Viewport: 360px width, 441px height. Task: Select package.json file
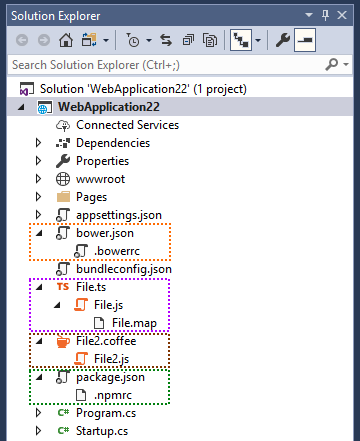tap(110, 377)
